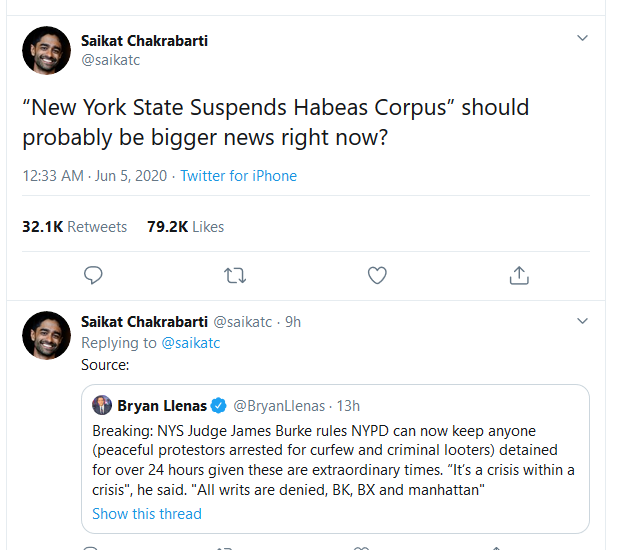
Task: Click the @saikatc reply-to mention
Action: tap(190, 343)
